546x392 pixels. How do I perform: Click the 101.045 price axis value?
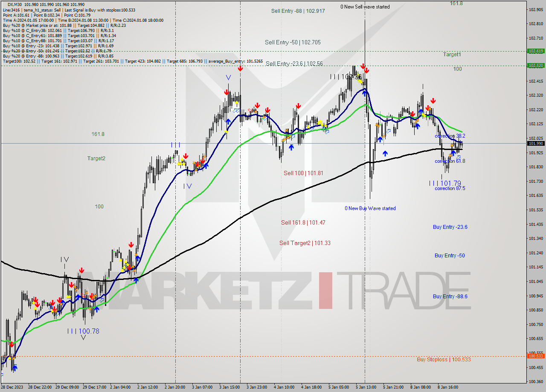pyautogui.click(x=536, y=281)
